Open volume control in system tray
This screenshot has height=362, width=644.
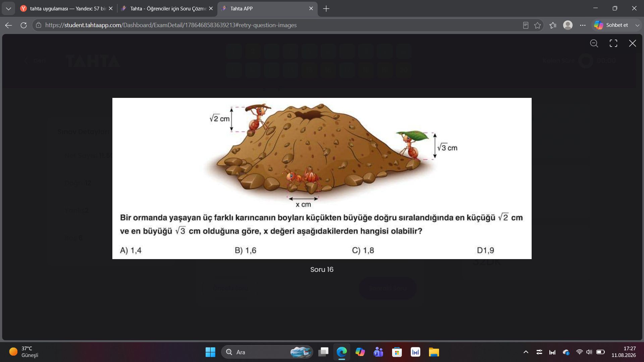tap(589, 352)
